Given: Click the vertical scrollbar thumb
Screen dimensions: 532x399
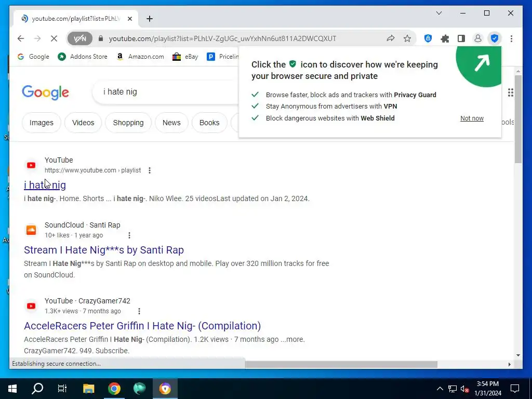Looking at the screenshot, I should coord(518,119).
